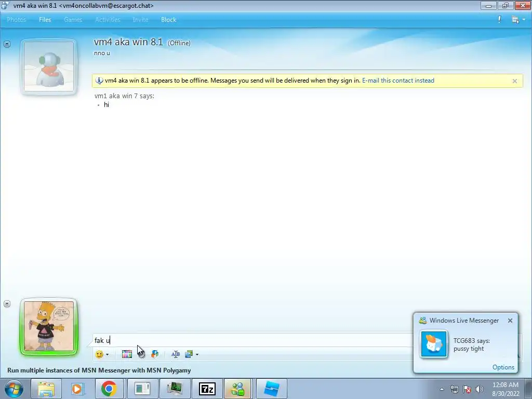
Task: Click E-mail this contact instead link
Action: 398,81
